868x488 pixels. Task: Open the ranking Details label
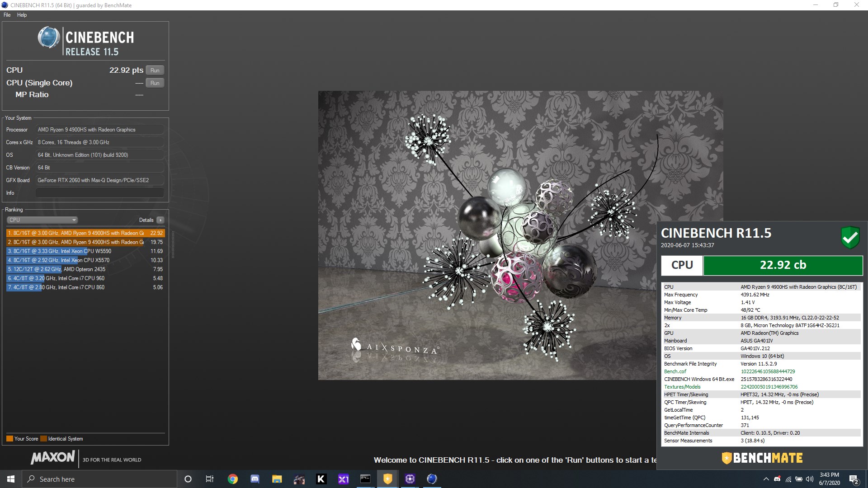click(x=146, y=220)
